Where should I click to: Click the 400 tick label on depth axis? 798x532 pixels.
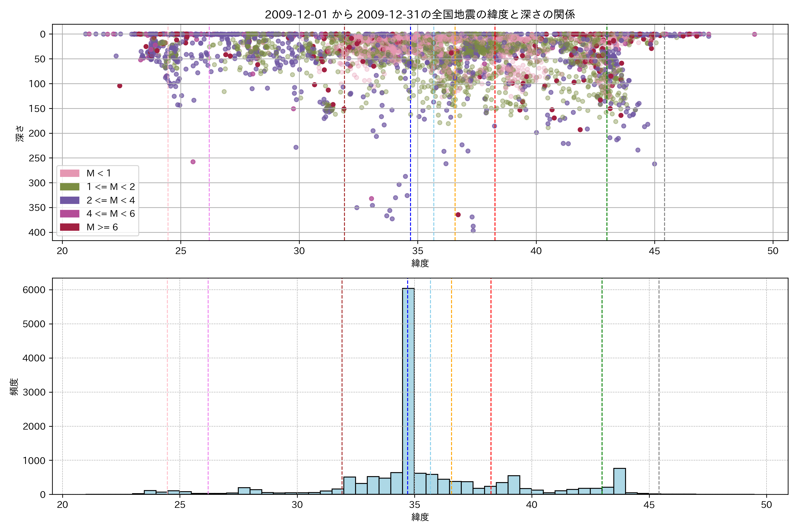tap(37, 232)
